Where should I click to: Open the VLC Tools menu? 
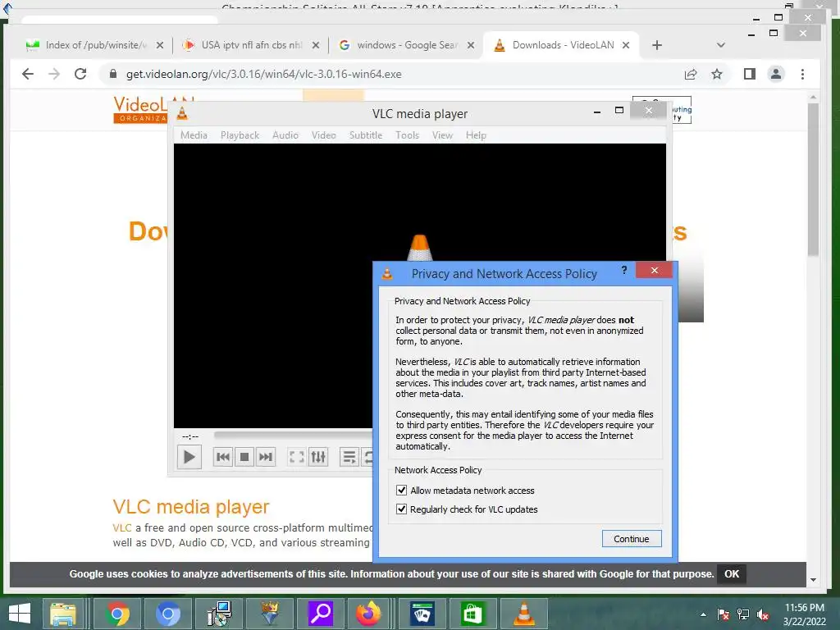(407, 135)
